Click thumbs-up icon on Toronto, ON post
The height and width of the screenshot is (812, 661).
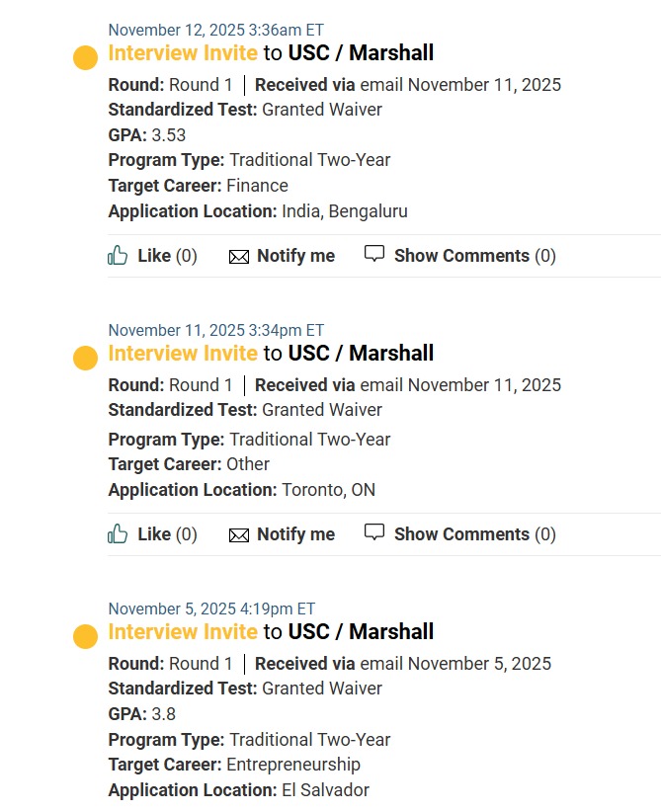[x=118, y=534]
